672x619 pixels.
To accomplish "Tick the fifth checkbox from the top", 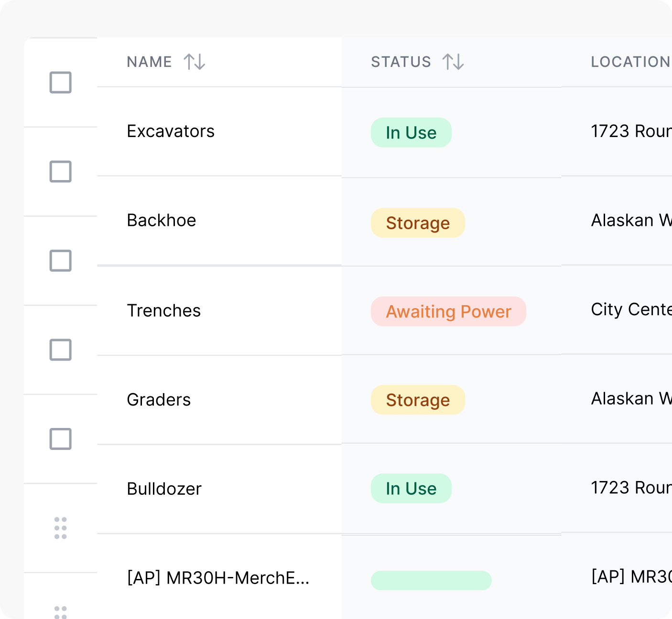I will 61,438.
